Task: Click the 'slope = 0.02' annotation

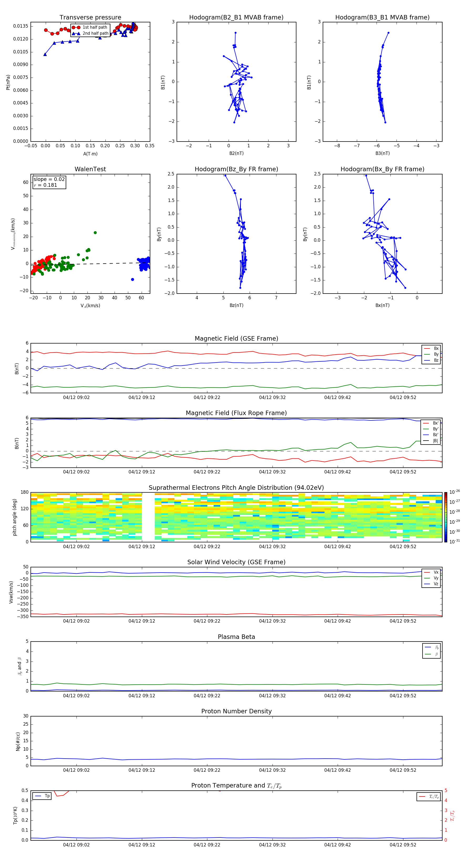Action: (49, 179)
